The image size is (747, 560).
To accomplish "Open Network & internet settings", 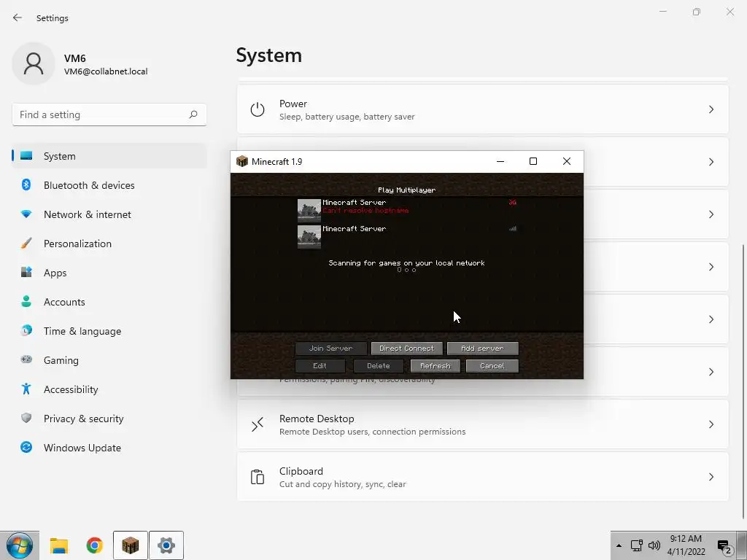I will pyautogui.click(x=109, y=214).
